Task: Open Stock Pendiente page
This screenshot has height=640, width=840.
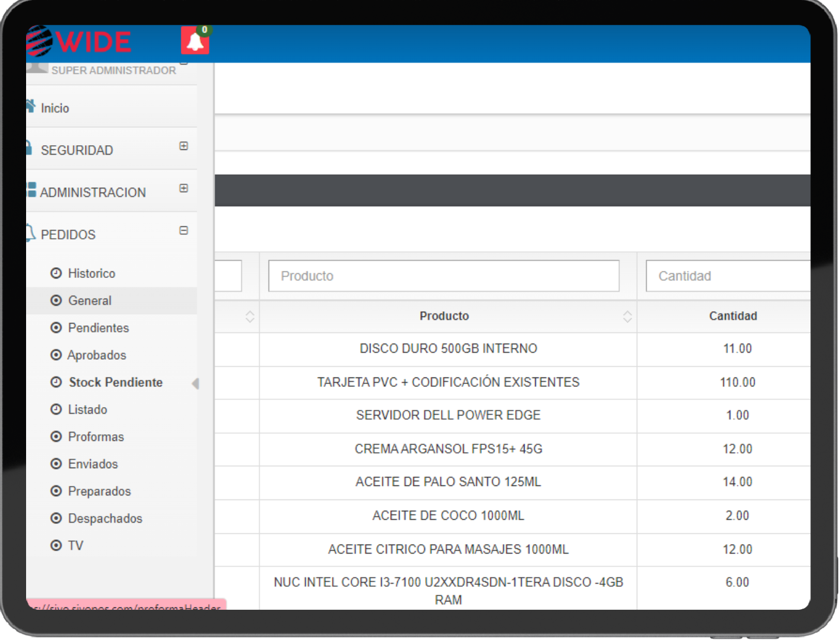Action: [x=116, y=382]
